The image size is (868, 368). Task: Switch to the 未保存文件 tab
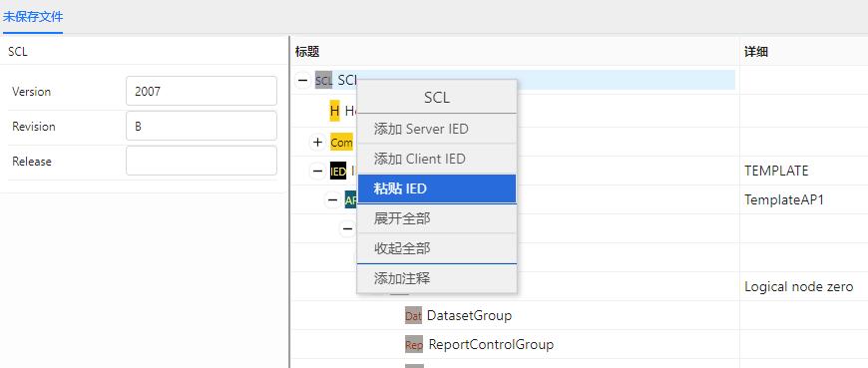point(33,17)
